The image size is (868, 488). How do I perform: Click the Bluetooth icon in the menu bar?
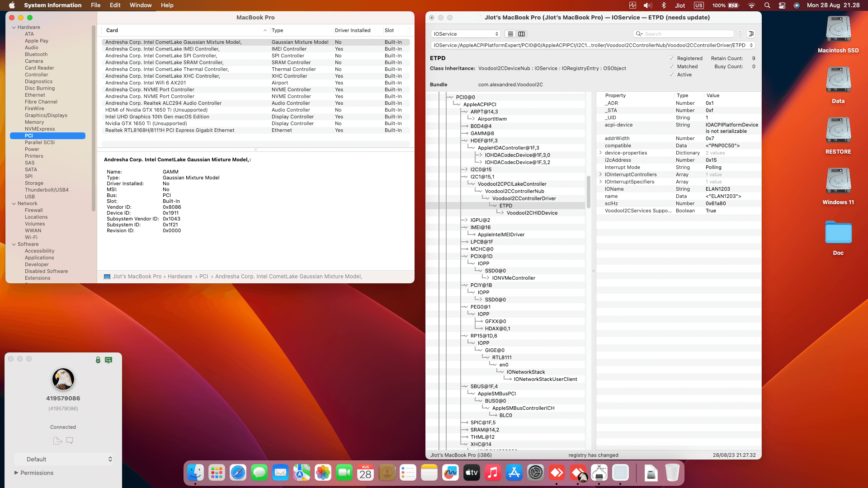(664, 5)
